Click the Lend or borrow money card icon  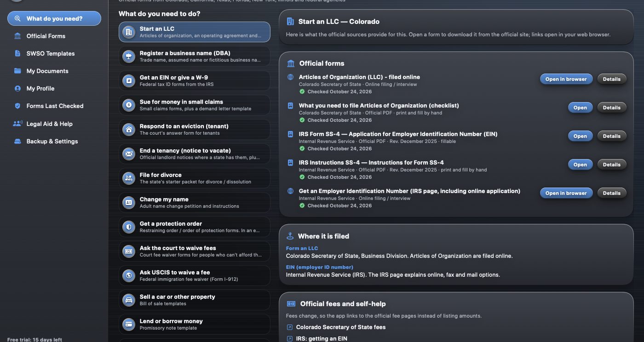129,325
